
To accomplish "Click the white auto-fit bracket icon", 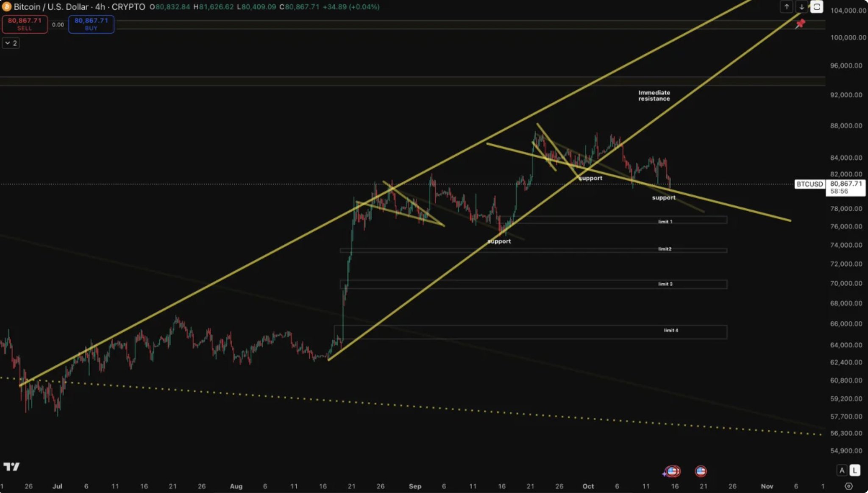I will coord(817,7).
